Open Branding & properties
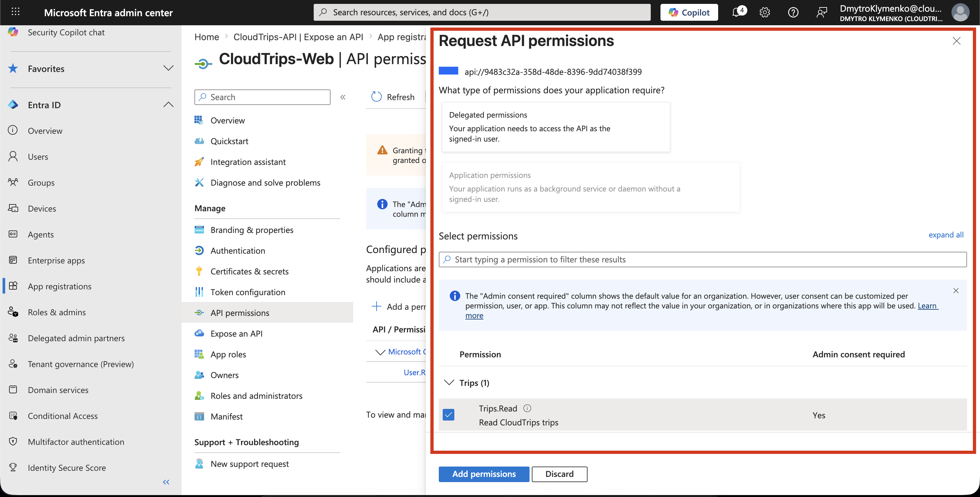980x497 pixels. (x=252, y=230)
